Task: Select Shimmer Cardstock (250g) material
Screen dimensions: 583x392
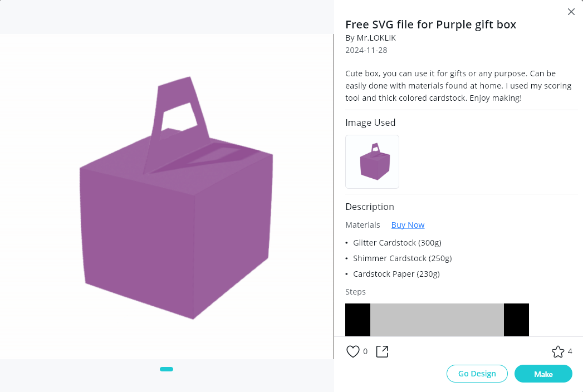Action: coord(402,258)
